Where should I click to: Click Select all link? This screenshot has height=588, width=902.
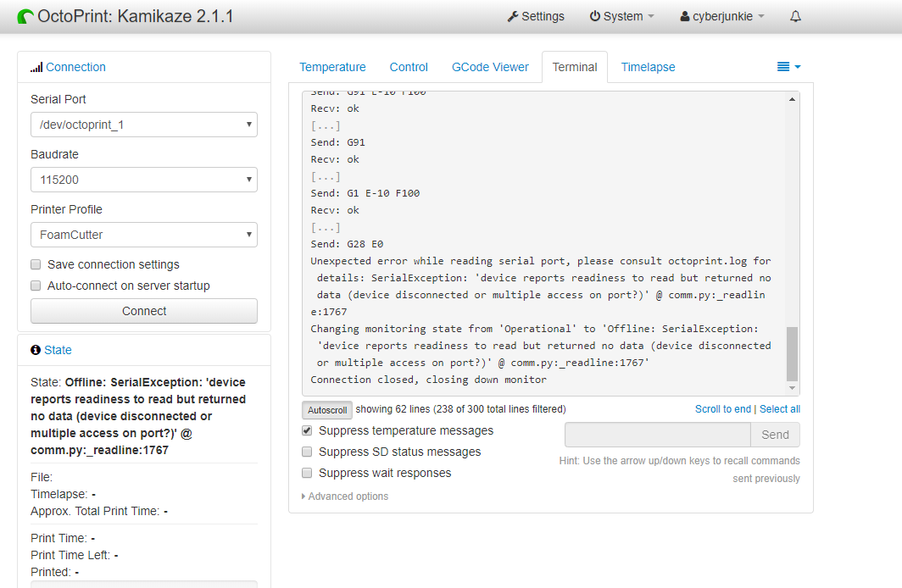coord(779,409)
